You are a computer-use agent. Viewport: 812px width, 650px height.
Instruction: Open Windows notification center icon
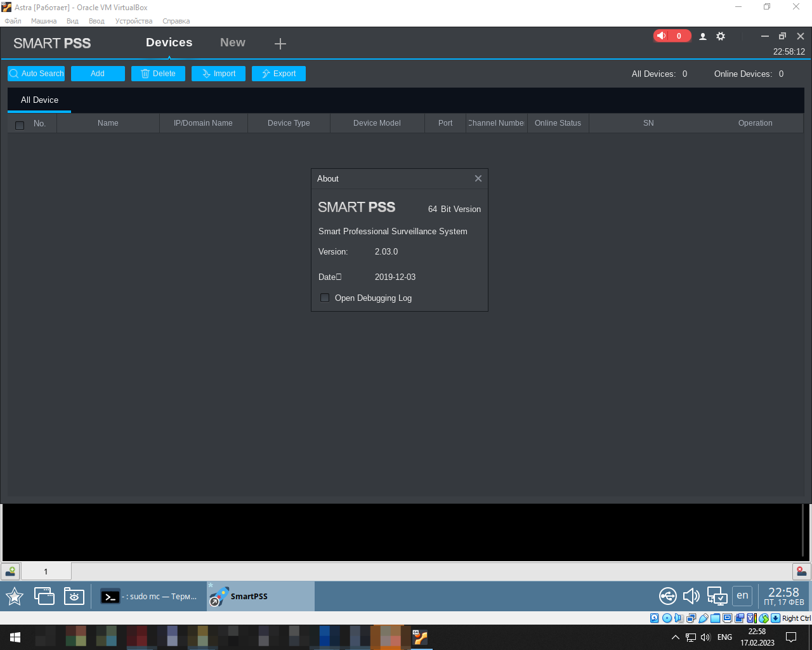(x=791, y=637)
